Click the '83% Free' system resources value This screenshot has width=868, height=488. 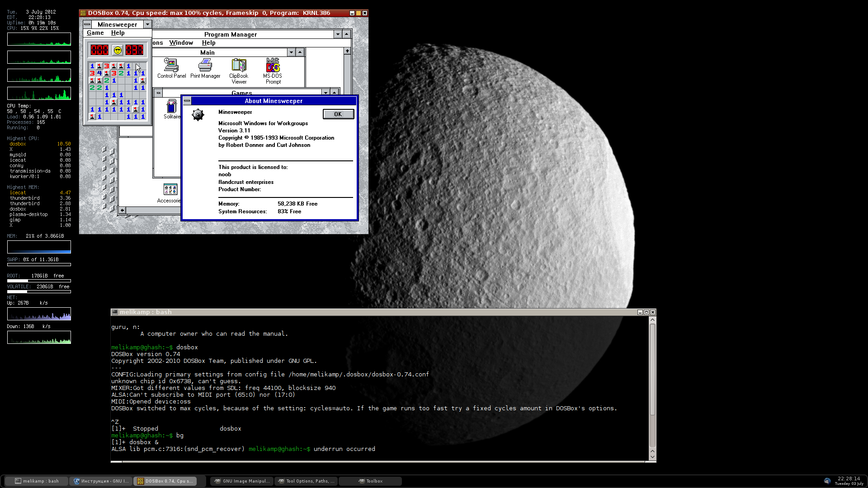pos(289,211)
